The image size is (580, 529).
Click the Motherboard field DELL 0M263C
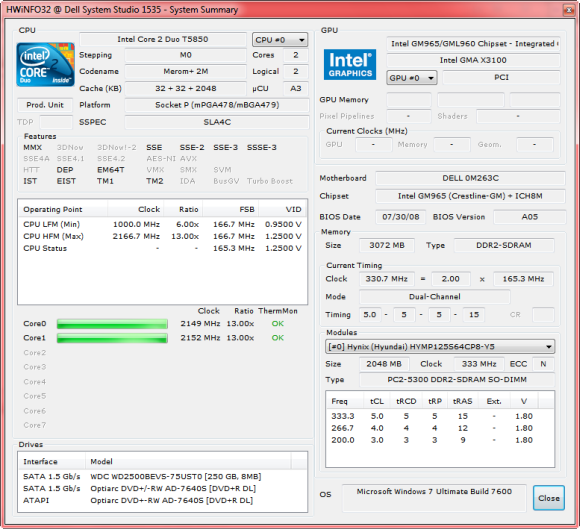pos(470,178)
